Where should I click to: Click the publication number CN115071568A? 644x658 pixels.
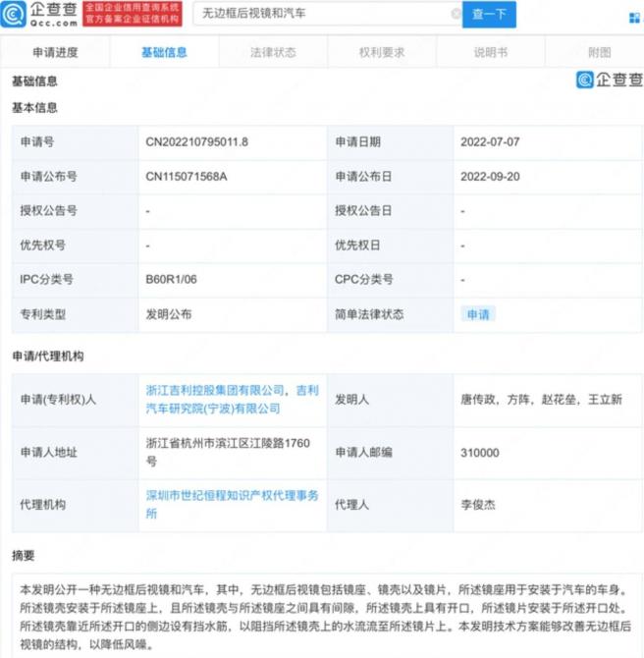[187, 177]
